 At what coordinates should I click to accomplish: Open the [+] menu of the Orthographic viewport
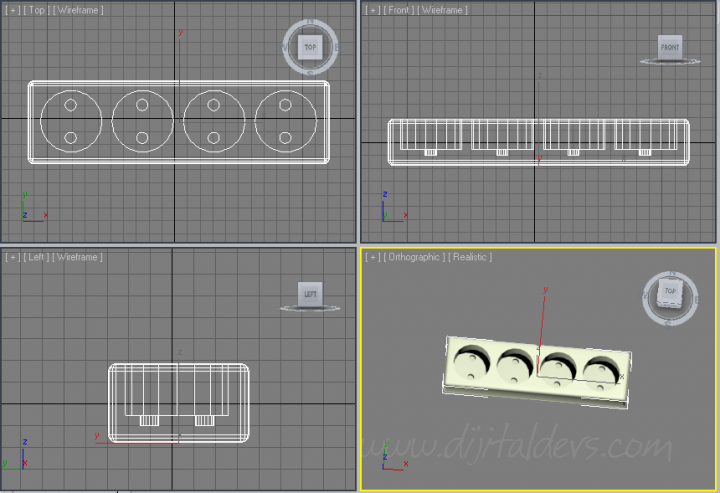(372, 257)
